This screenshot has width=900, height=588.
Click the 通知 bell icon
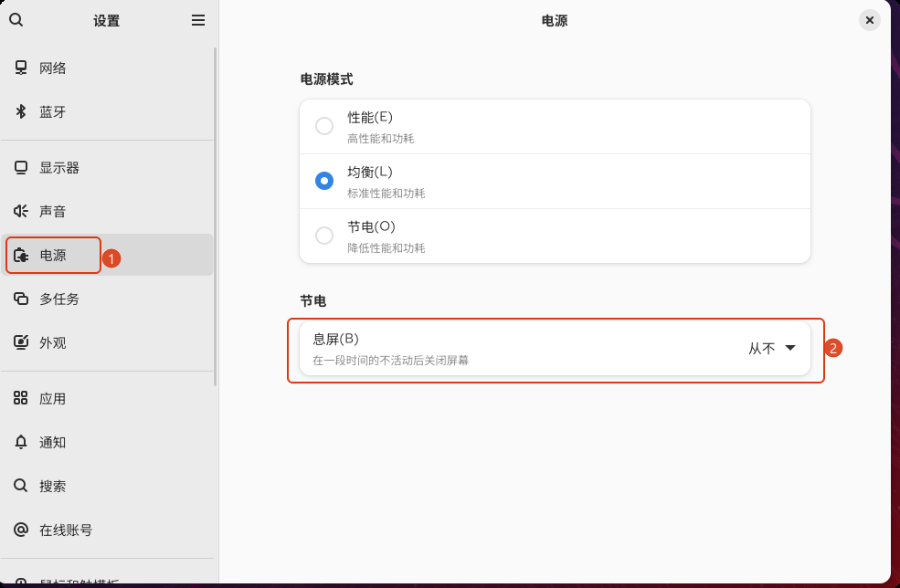click(x=21, y=442)
